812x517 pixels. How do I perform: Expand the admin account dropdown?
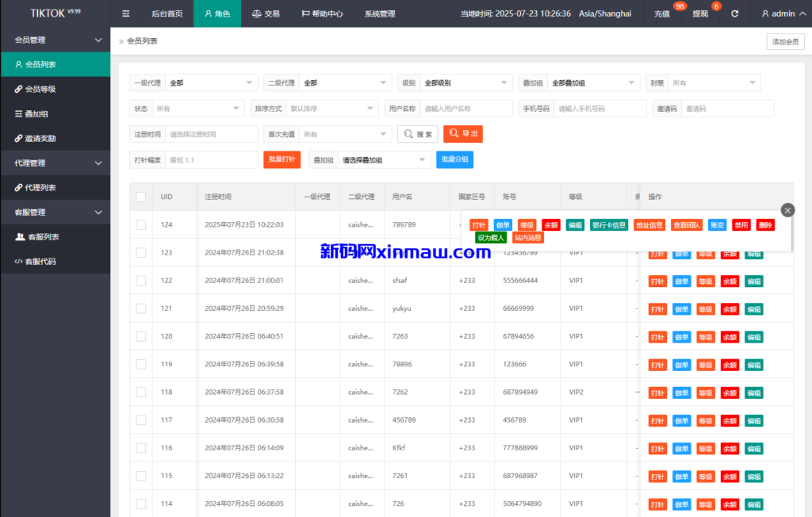(x=783, y=13)
